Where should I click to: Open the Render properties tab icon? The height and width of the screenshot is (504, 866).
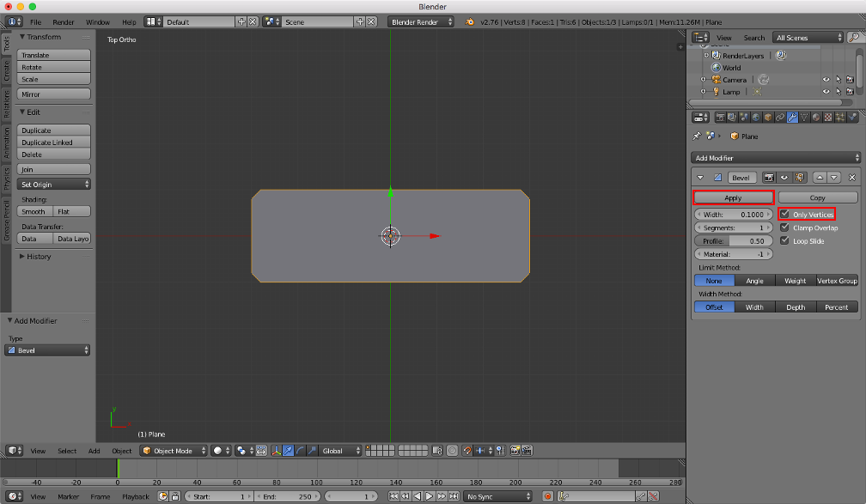(x=720, y=117)
